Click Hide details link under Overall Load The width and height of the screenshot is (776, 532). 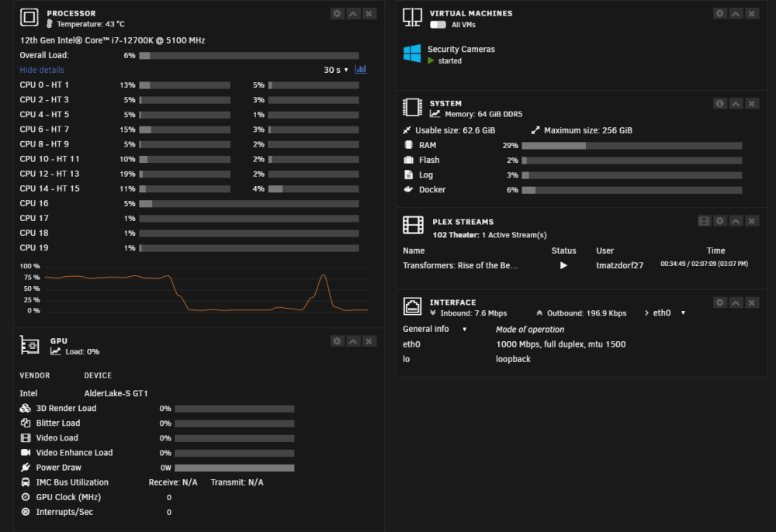(42, 71)
